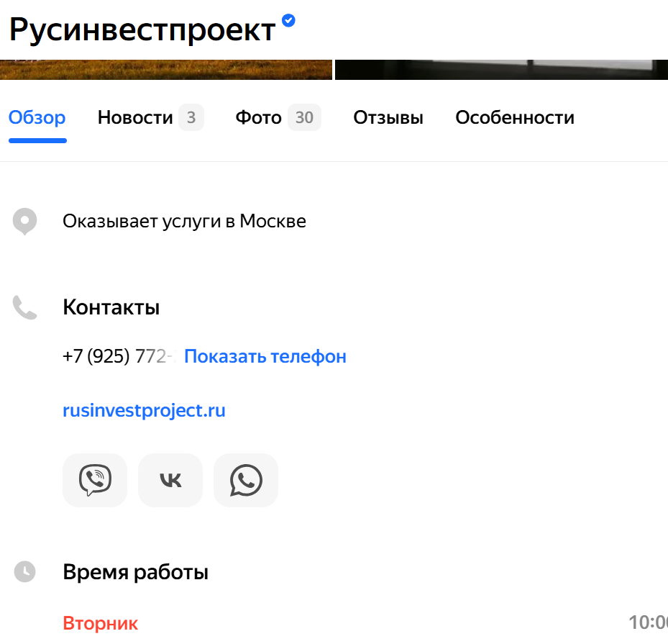Click the phone handset icon beside Контакты
This screenshot has width=668, height=644.
coord(25,308)
